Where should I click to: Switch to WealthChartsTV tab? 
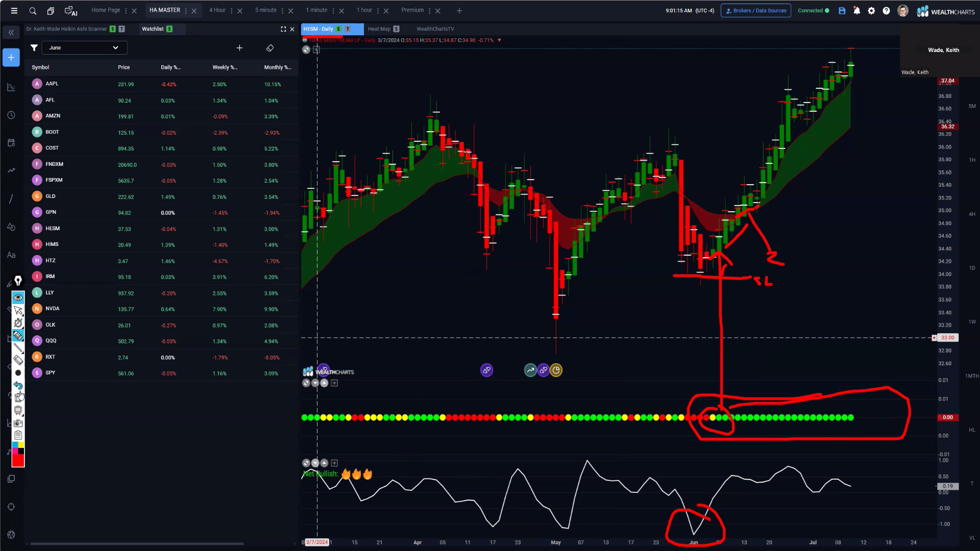tap(435, 29)
